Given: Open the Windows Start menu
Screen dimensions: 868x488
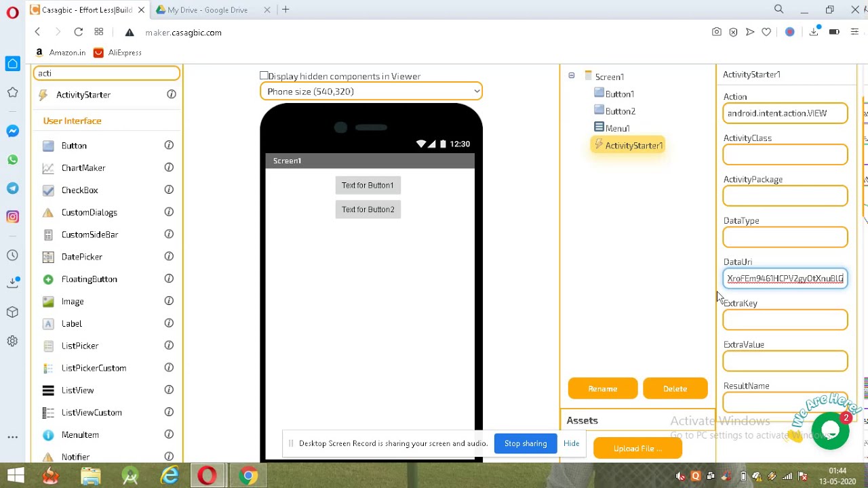Looking at the screenshot, I should [16, 476].
